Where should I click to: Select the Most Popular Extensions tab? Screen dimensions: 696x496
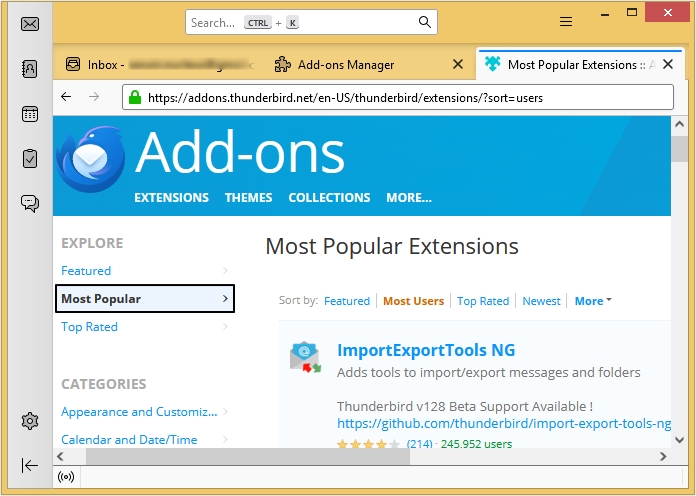click(x=579, y=65)
